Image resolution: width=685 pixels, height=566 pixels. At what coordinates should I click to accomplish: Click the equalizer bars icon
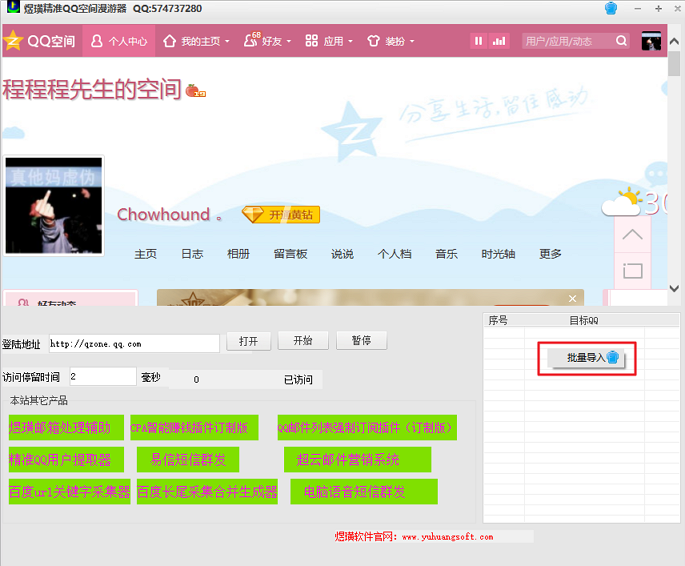[499, 41]
